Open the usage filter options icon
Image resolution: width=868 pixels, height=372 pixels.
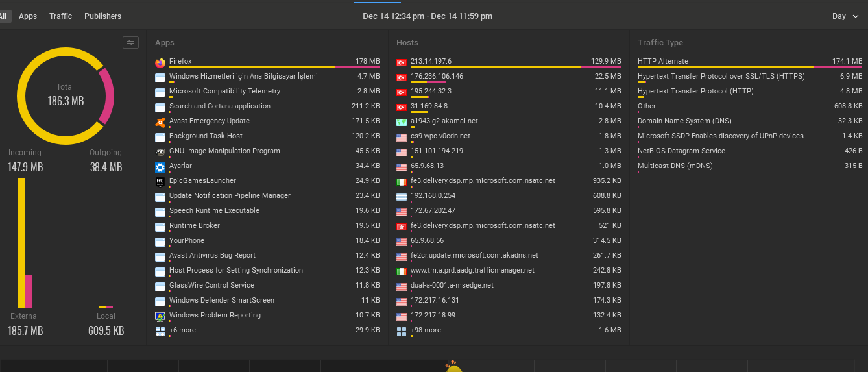click(x=131, y=43)
